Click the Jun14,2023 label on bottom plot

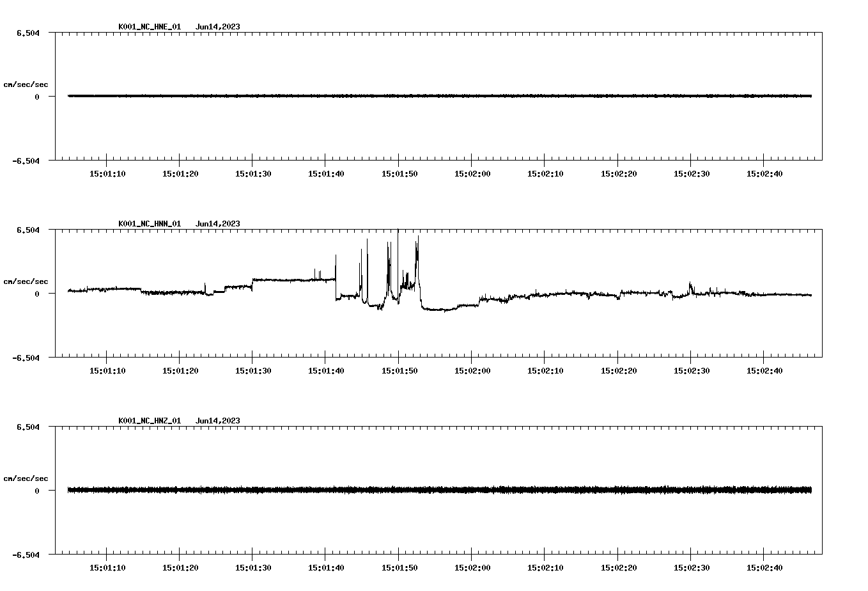pyautogui.click(x=218, y=421)
